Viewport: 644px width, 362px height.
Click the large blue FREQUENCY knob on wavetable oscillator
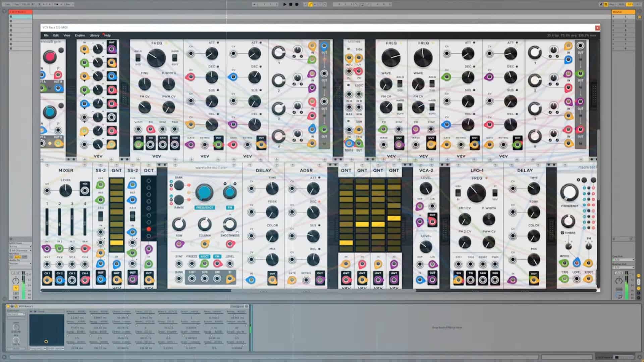tap(204, 192)
